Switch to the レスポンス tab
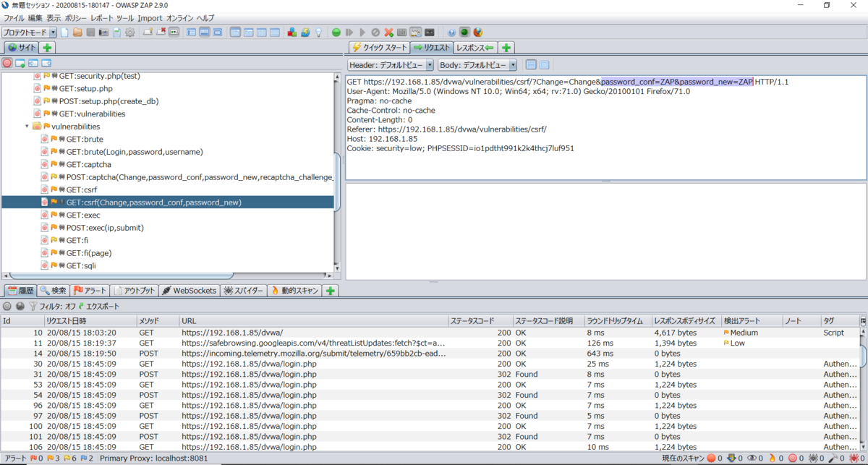 click(475, 48)
